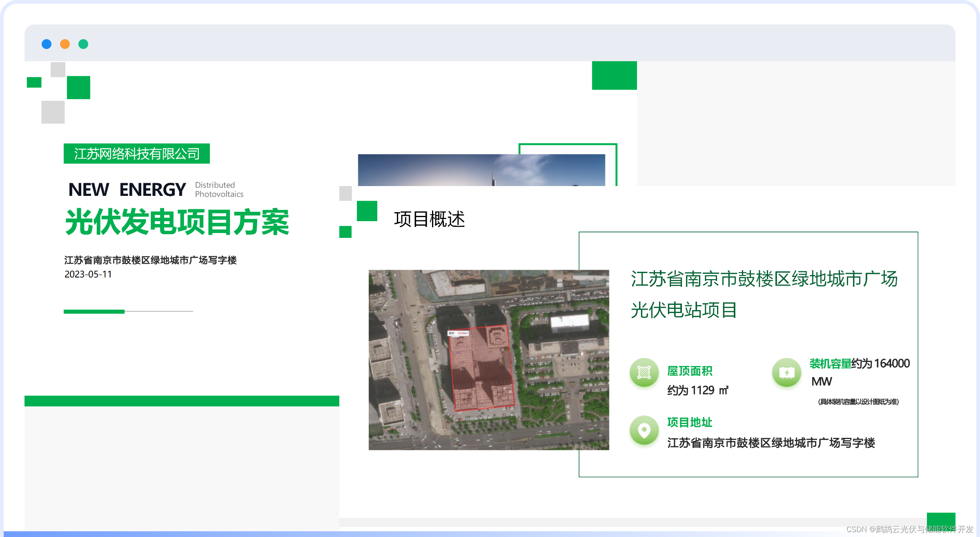Click the date text 2023-05-11
980x537 pixels.
pyautogui.click(x=88, y=274)
